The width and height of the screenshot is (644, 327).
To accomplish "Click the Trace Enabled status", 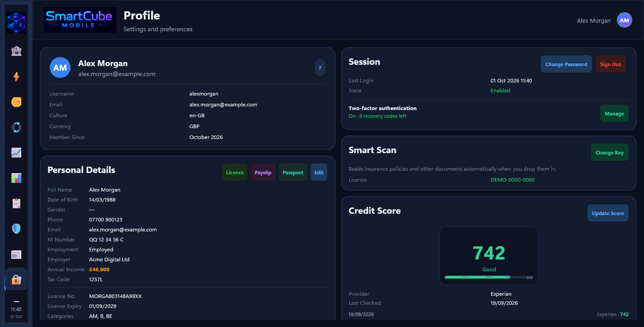I will click(500, 91).
